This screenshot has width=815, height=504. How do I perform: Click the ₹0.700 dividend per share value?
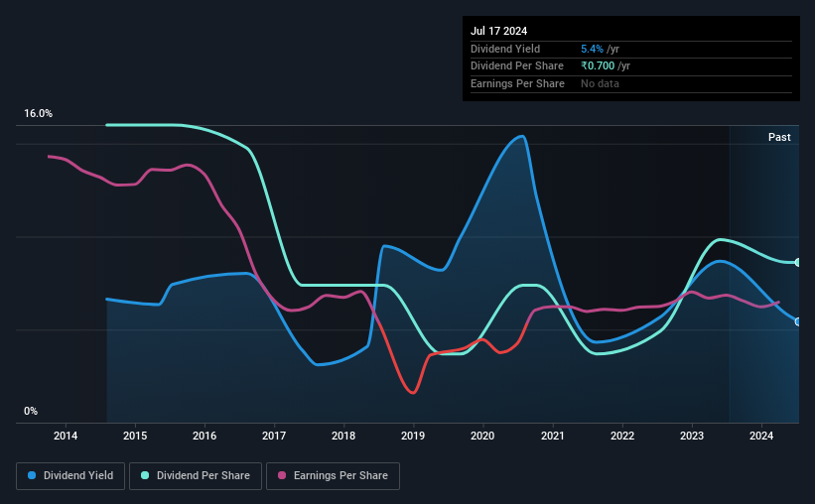tap(598, 66)
